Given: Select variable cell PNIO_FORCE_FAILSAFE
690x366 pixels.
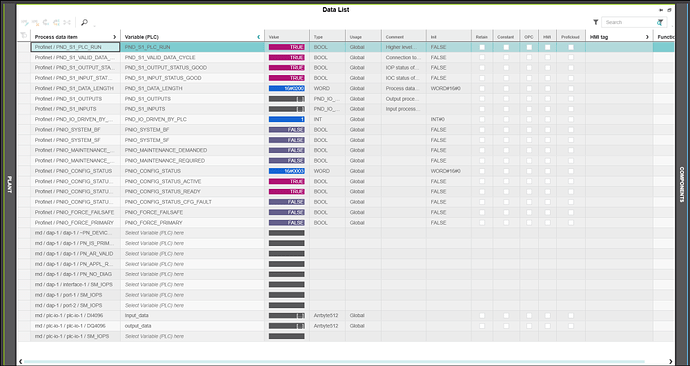Looking at the screenshot, I should [x=192, y=212].
